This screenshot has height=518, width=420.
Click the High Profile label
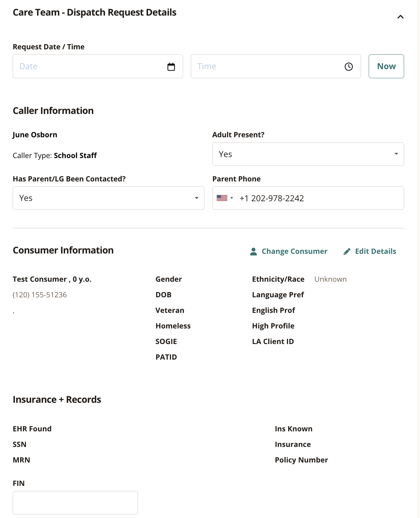click(273, 326)
